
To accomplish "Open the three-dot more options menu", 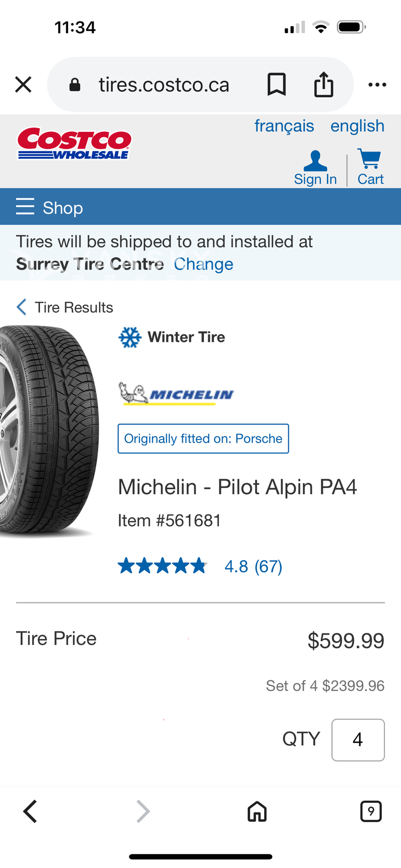I will (377, 85).
